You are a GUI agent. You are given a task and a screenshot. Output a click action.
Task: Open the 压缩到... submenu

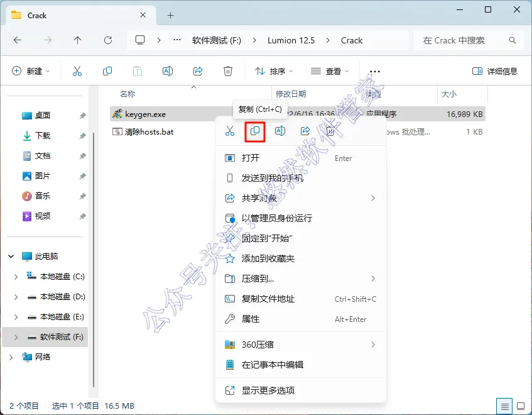tap(301, 279)
